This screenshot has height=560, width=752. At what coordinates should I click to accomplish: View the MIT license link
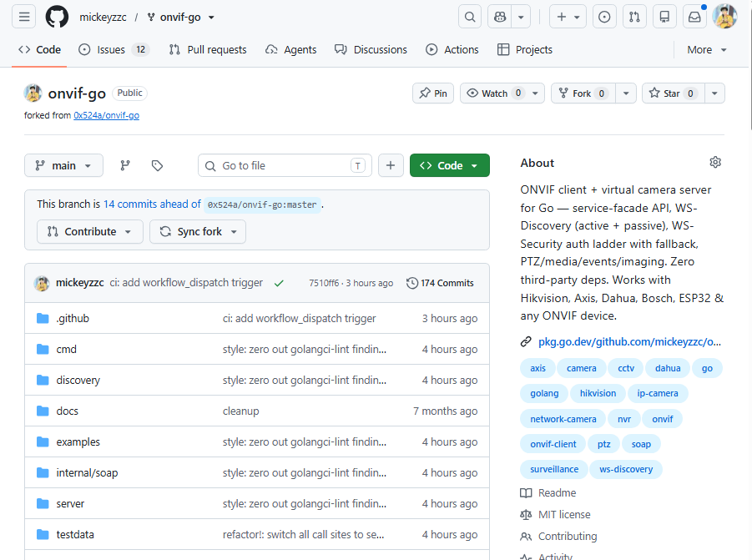coord(555,514)
